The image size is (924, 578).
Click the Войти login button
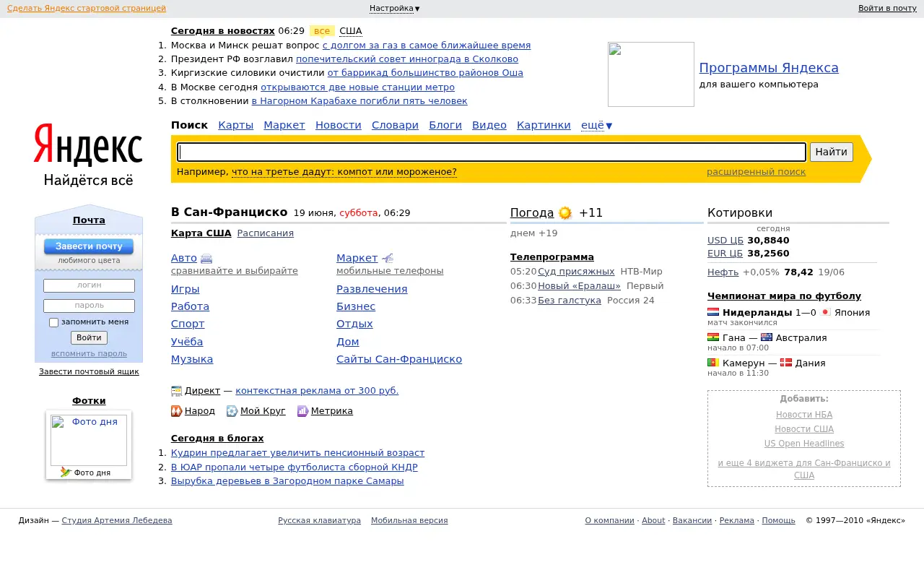(x=89, y=337)
